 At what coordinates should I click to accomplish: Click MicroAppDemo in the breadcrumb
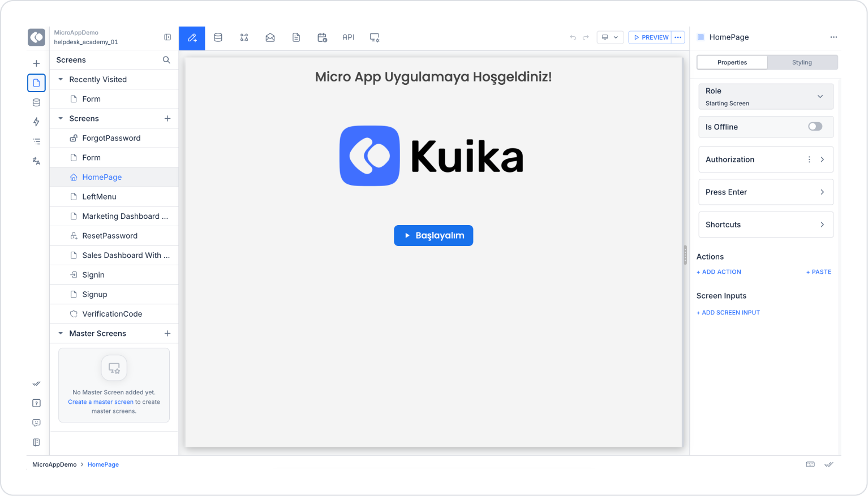[54, 464]
